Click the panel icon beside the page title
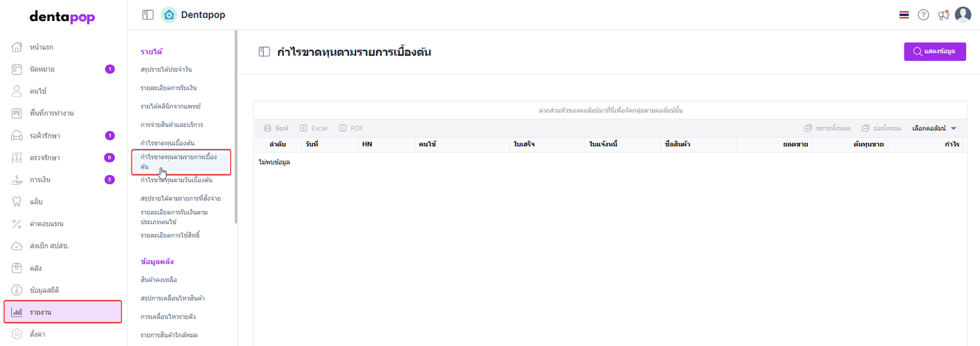The height and width of the screenshot is (346, 980). [x=264, y=52]
